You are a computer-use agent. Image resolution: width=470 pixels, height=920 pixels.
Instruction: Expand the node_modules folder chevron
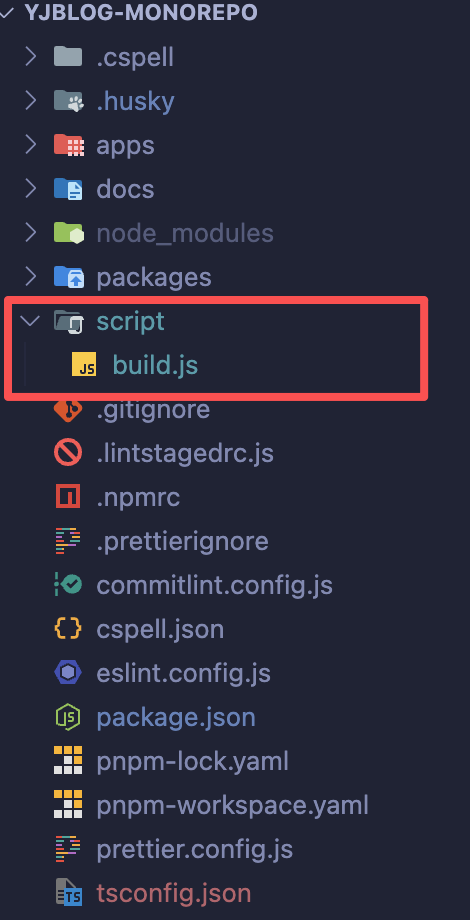tap(31, 233)
